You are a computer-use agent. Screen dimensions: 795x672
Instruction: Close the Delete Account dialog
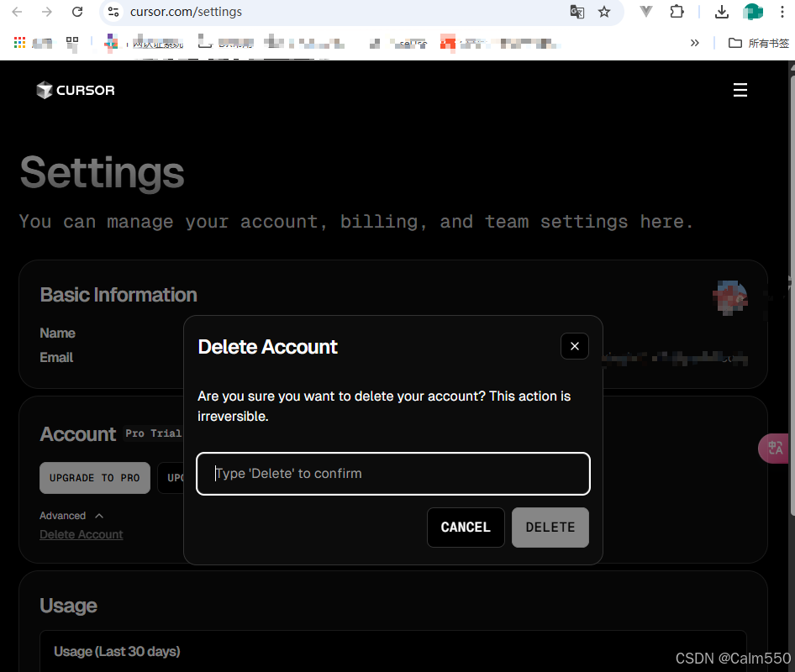click(575, 346)
